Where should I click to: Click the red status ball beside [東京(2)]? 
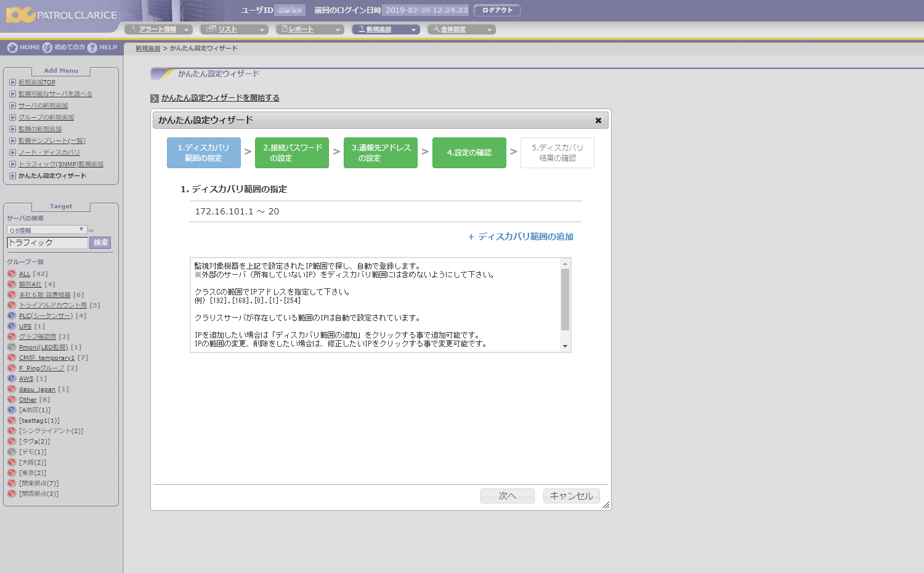coord(12,473)
